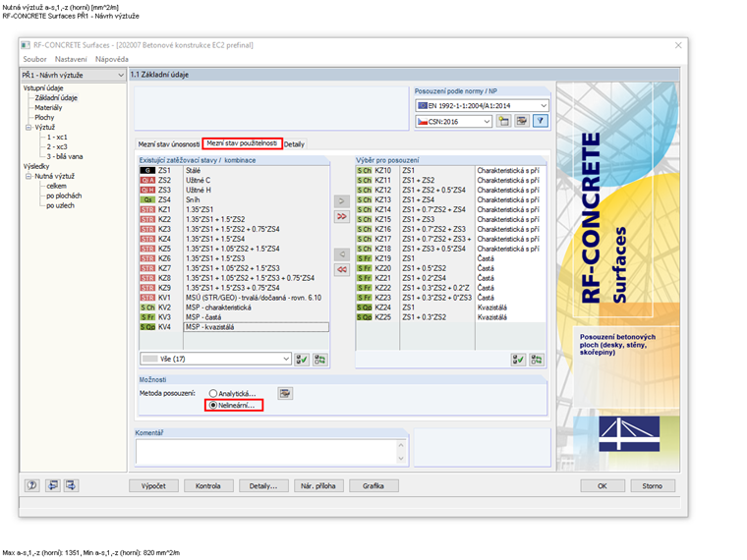Click the add single load case arrow button
Screen dimensions: 747x560
[342, 201]
